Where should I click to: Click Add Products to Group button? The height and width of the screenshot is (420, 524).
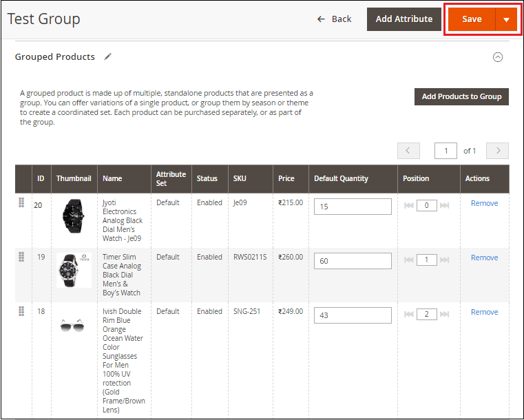coord(461,96)
